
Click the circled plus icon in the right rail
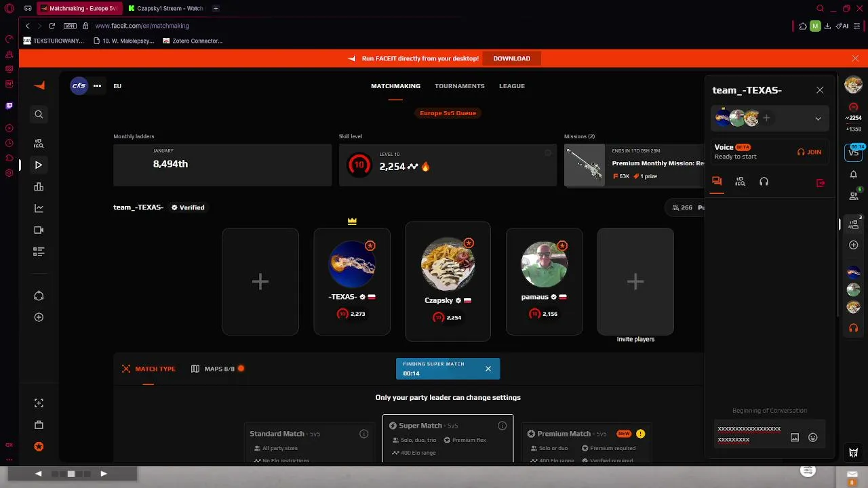[x=854, y=245]
